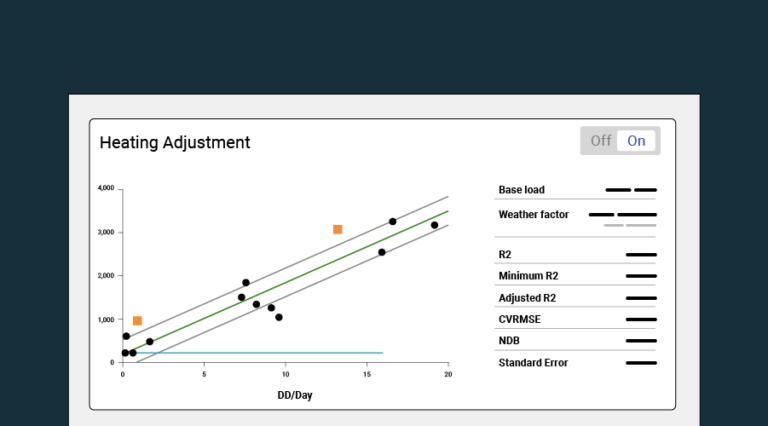Click the Heating Adjustment panel title
The image size is (768, 426).
pos(175,143)
